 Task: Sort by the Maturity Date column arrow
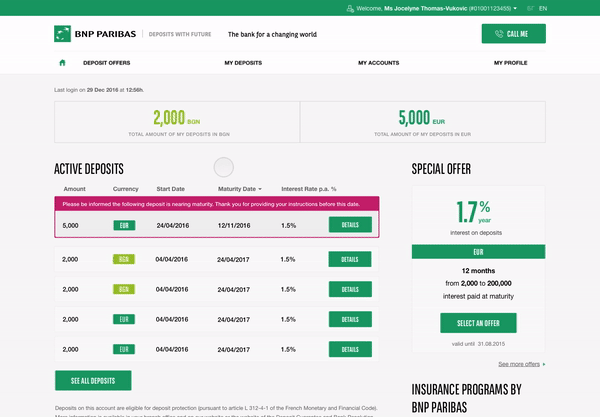click(x=260, y=189)
